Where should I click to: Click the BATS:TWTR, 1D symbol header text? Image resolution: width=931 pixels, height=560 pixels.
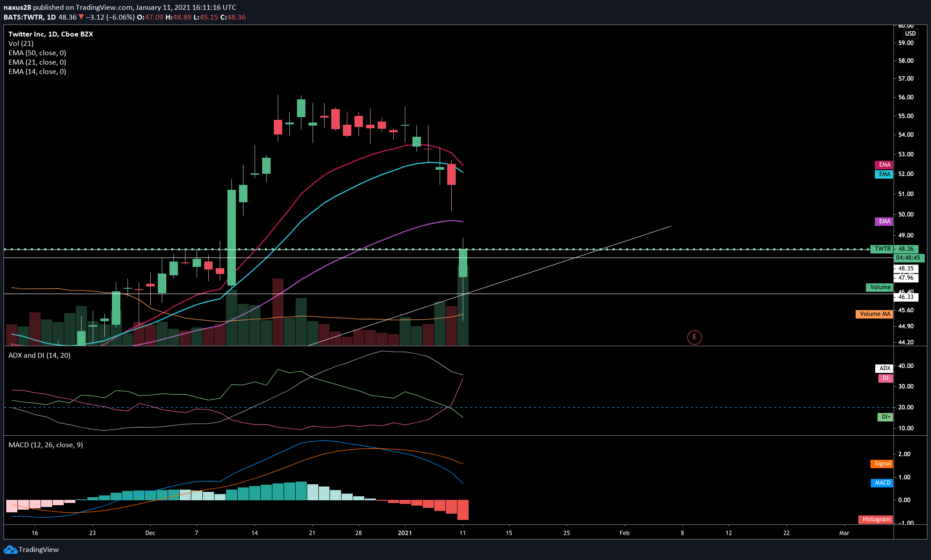point(30,17)
